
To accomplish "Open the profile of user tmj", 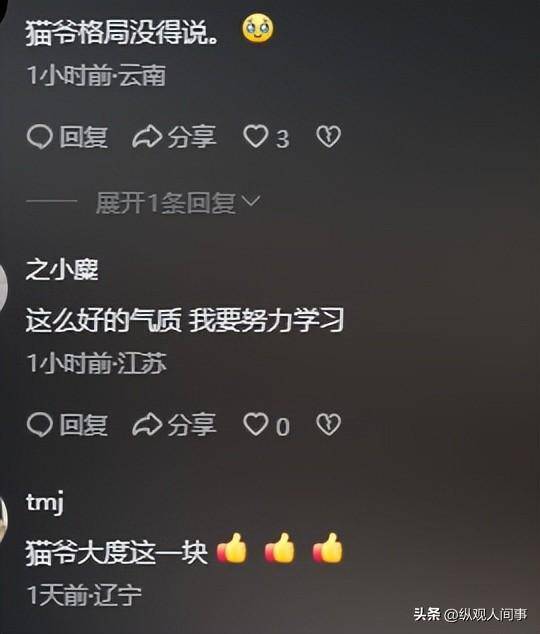I will pyautogui.click(x=45, y=503).
